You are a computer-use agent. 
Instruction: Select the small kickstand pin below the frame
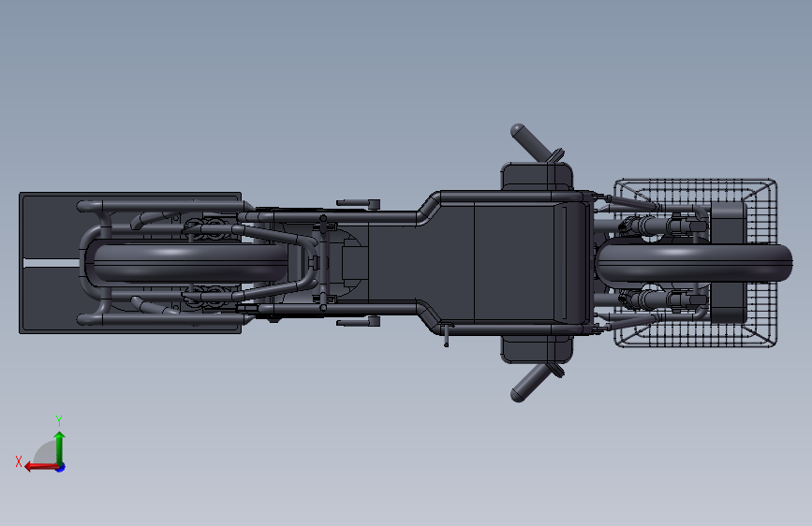click(447, 336)
